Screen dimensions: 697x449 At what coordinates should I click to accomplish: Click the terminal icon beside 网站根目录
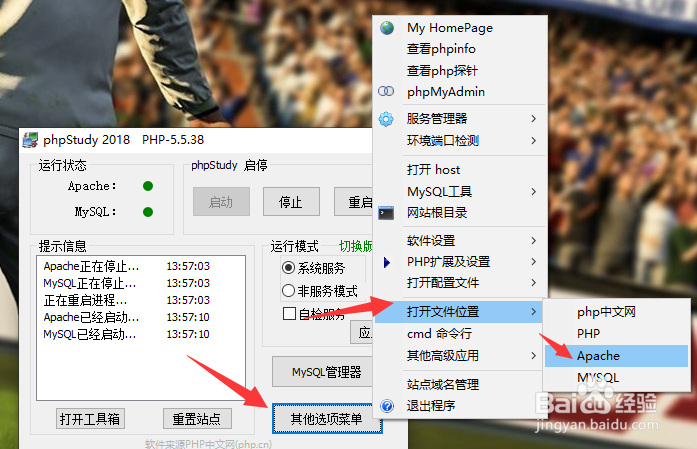point(386,213)
